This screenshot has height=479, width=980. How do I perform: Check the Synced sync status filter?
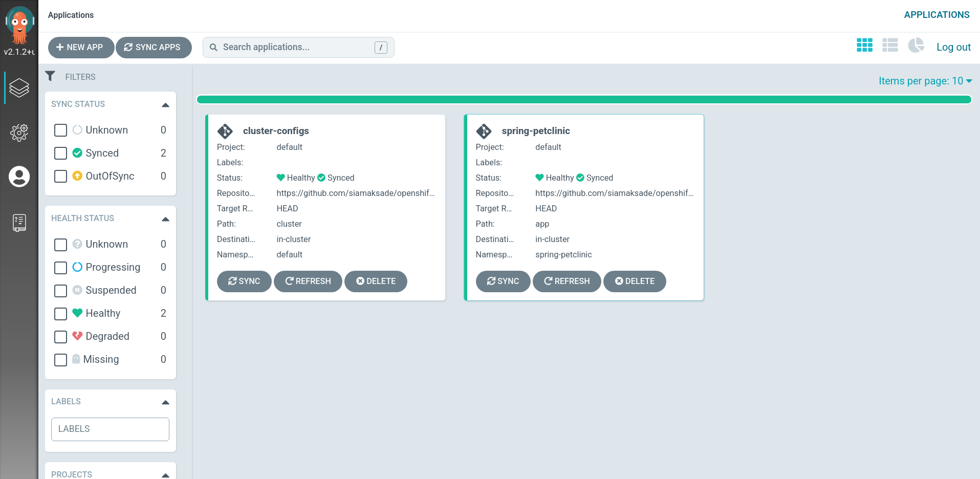click(60, 154)
